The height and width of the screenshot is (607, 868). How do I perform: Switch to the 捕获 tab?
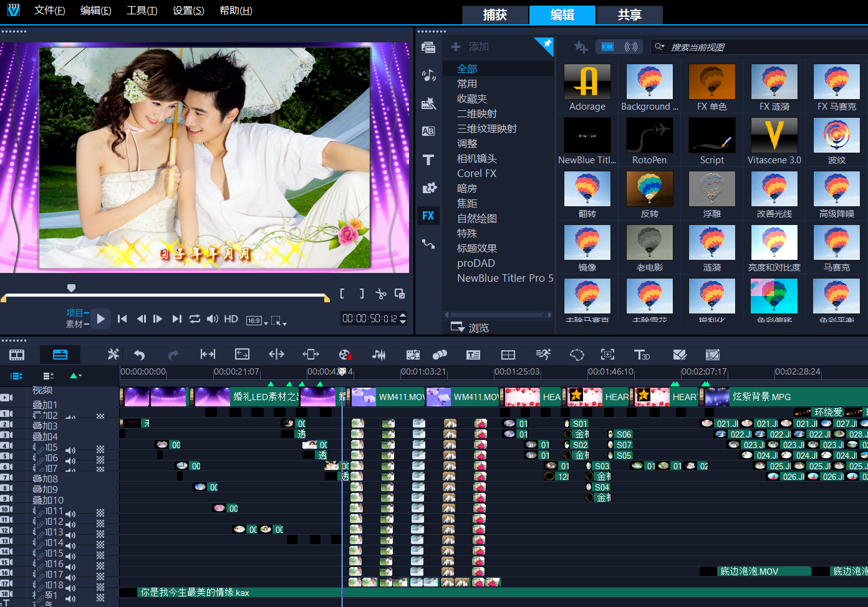click(x=495, y=15)
